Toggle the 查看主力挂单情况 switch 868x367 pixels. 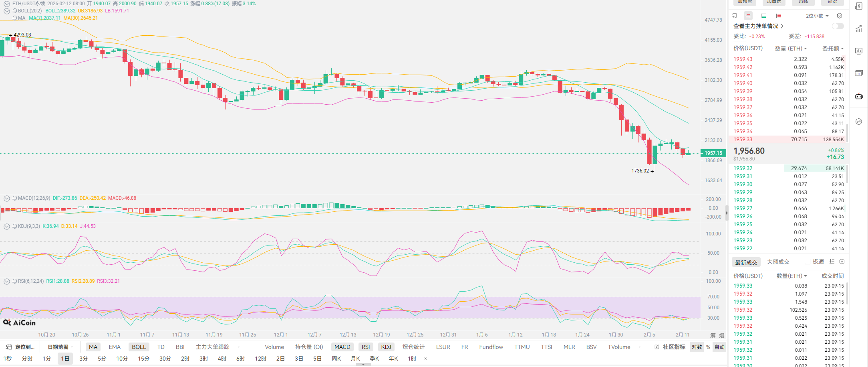838,26
